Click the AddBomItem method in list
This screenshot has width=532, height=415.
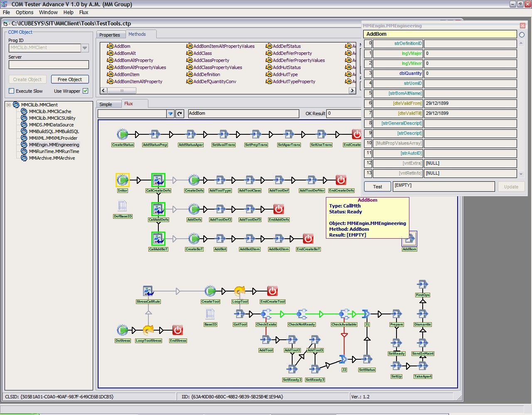127,74
